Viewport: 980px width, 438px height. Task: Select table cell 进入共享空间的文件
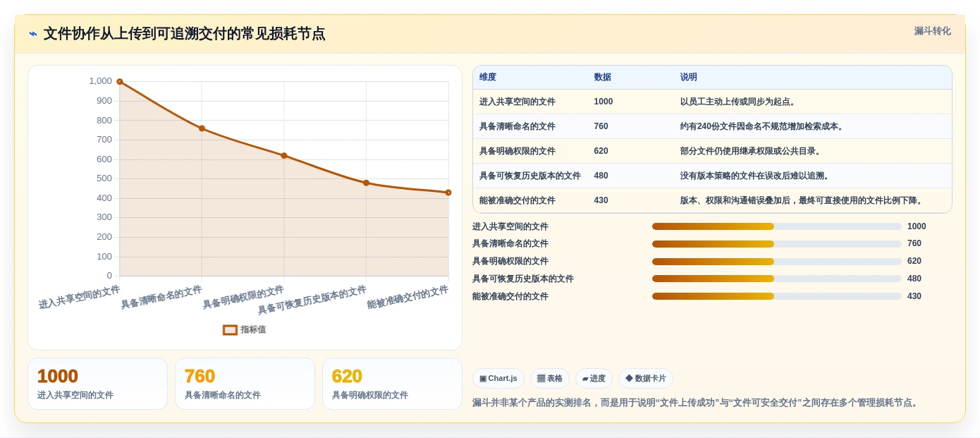click(517, 102)
